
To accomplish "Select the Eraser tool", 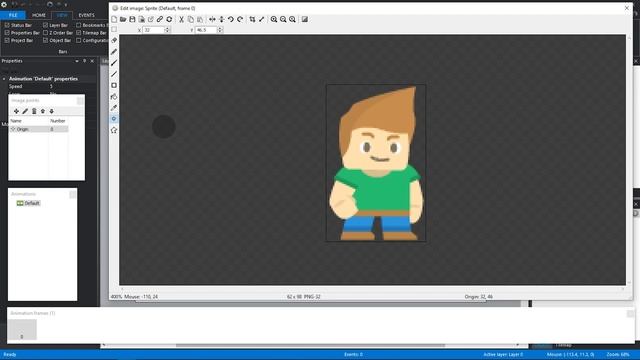I will tap(114, 40).
